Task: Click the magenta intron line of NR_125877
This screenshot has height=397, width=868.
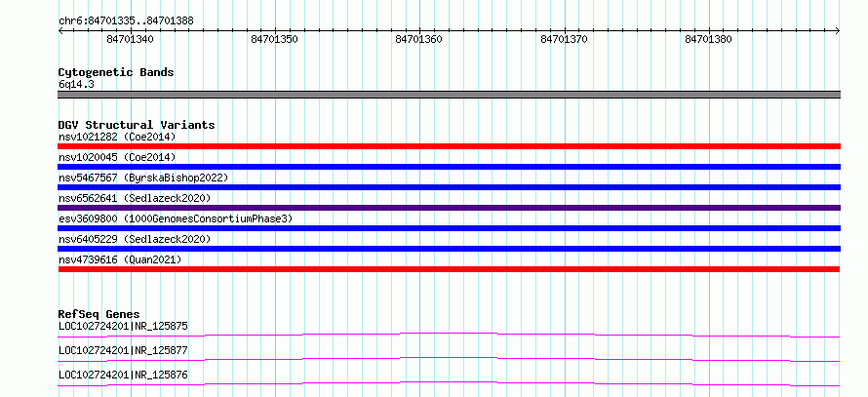Action: (x=449, y=359)
